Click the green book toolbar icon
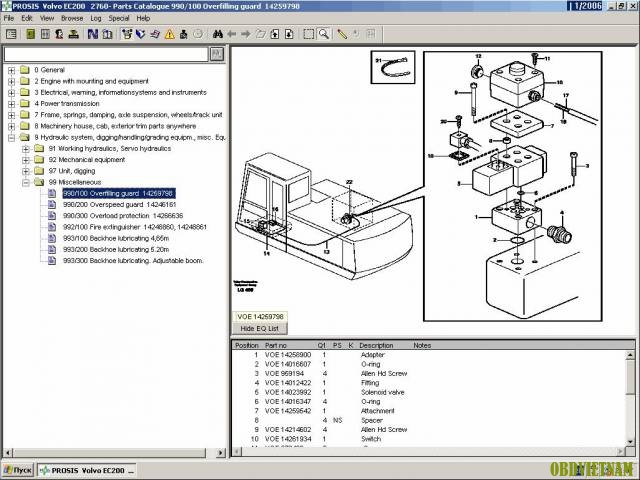The width and height of the screenshot is (640, 480). 31,34
